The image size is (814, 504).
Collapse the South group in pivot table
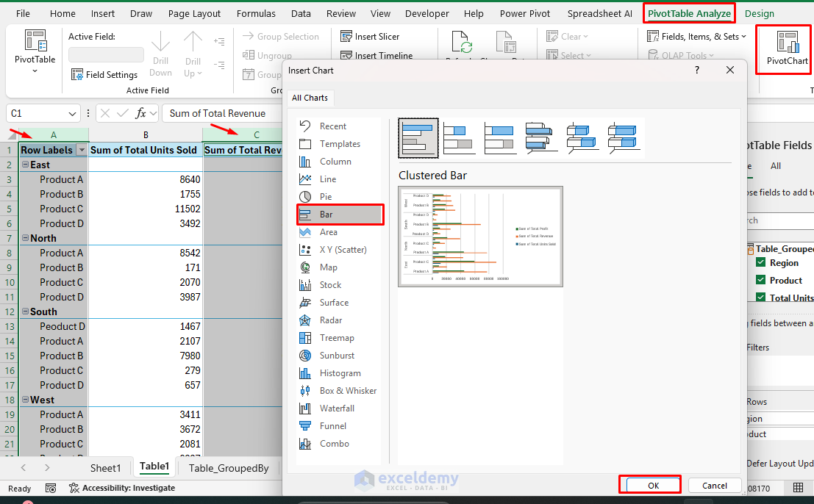point(25,312)
